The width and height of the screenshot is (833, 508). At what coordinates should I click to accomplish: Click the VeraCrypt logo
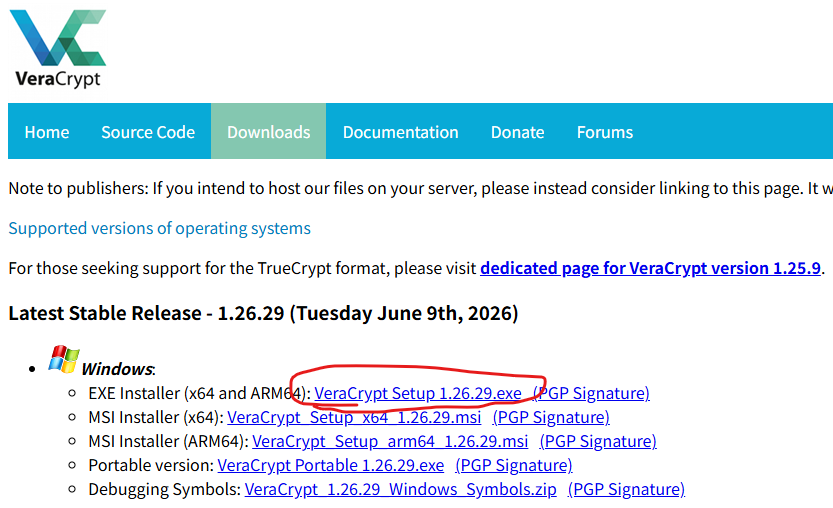[58, 48]
